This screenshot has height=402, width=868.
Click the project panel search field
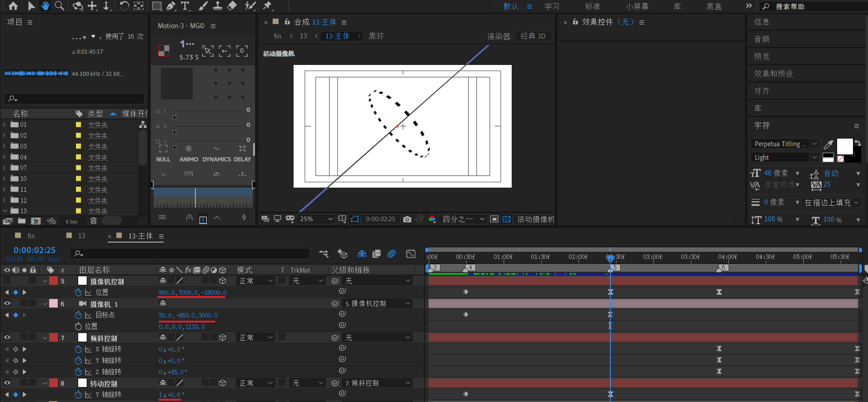pyautogui.click(x=74, y=99)
